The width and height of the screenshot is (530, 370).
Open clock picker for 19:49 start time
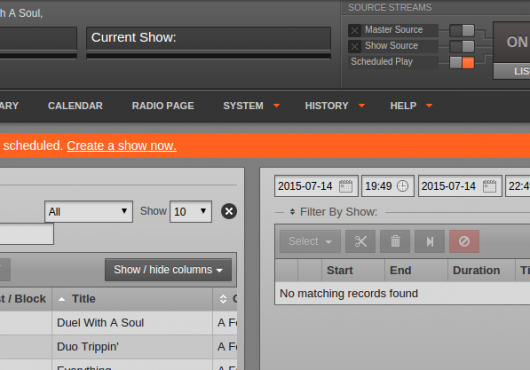(x=403, y=186)
